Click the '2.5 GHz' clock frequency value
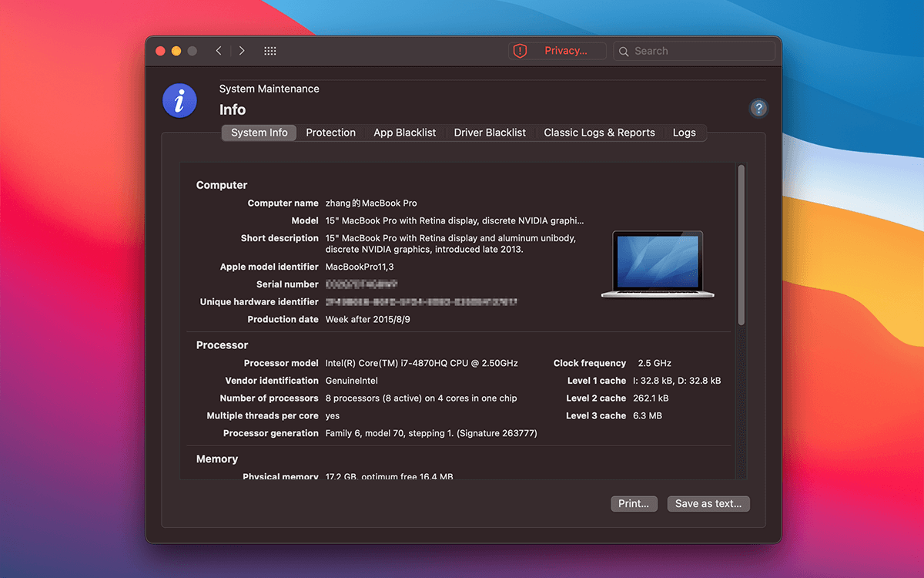 point(654,363)
